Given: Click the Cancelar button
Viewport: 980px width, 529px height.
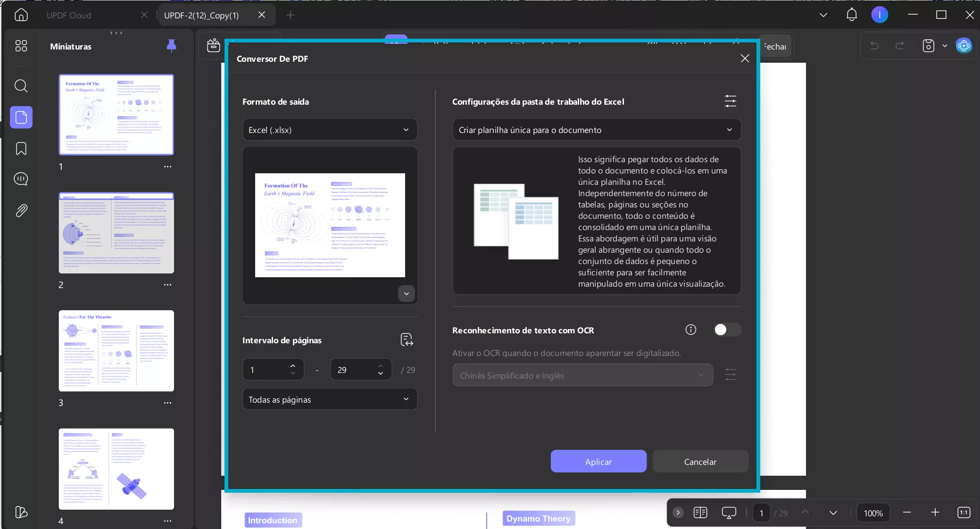Looking at the screenshot, I should (700, 462).
